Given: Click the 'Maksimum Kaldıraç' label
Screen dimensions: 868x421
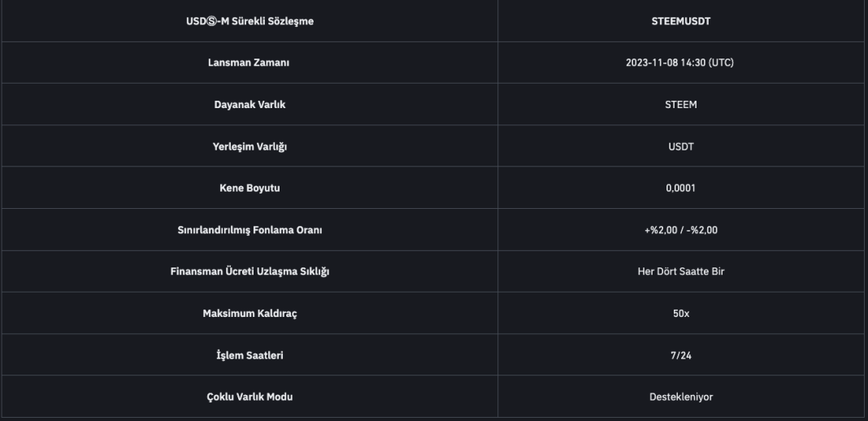Looking at the screenshot, I should [x=250, y=313].
